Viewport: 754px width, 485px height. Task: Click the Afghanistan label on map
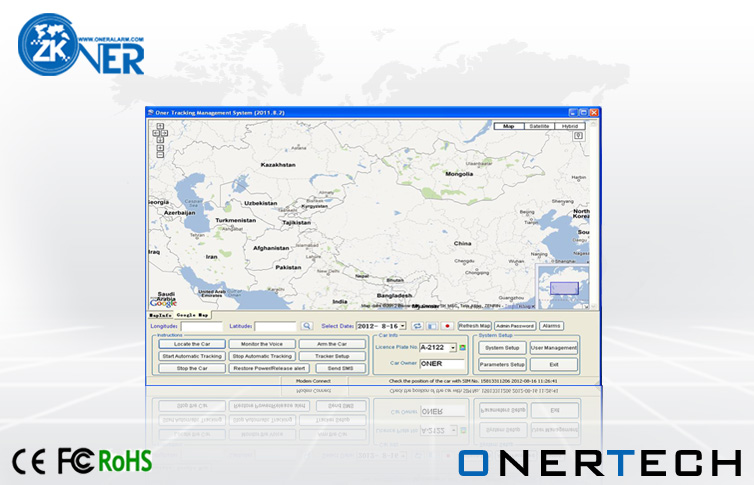click(271, 248)
